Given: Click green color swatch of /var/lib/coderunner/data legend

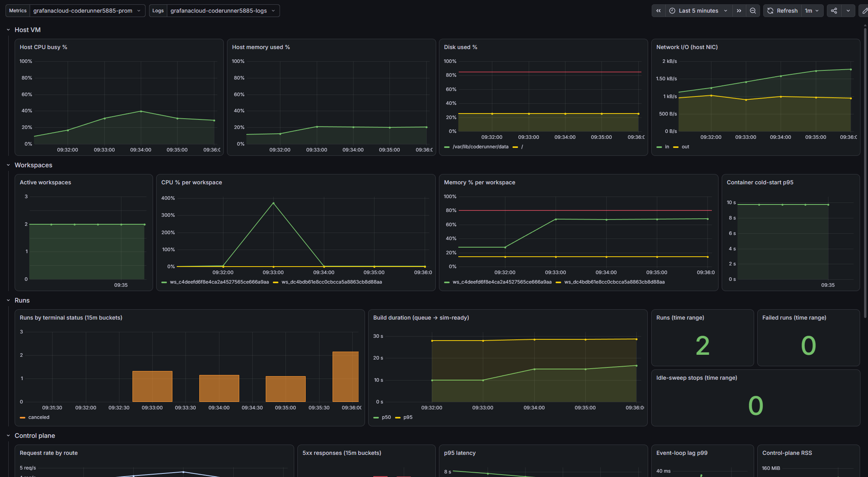Looking at the screenshot, I should tap(447, 147).
